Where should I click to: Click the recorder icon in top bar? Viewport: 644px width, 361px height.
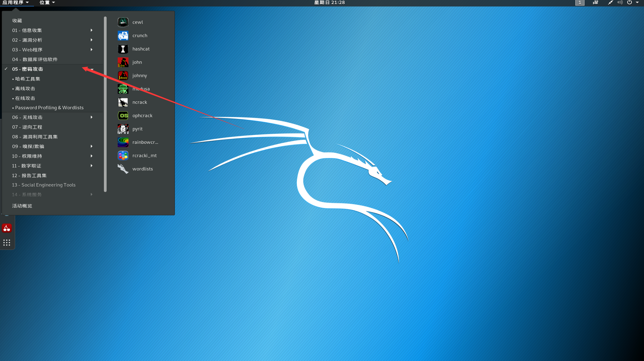595,2
